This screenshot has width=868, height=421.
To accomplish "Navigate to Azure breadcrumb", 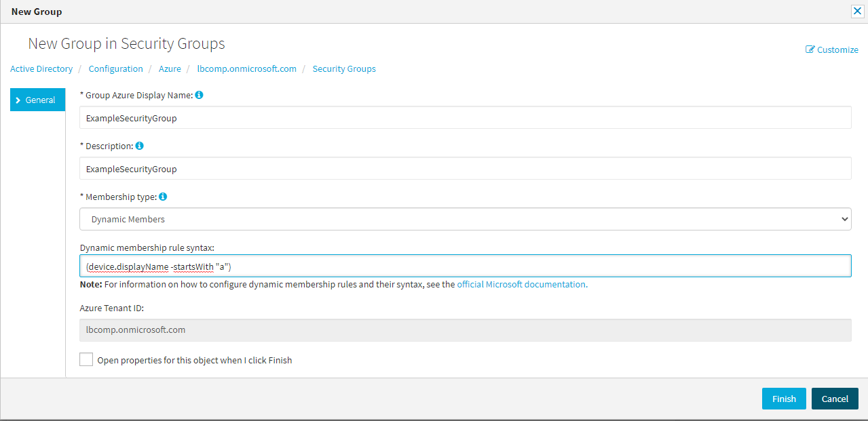I will point(170,68).
